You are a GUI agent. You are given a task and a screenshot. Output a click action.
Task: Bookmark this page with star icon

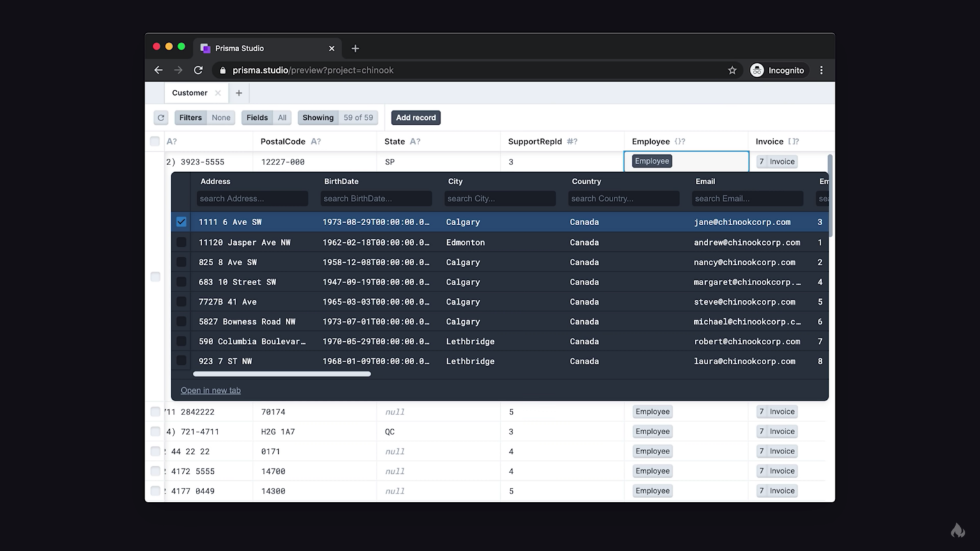(732, 70)
